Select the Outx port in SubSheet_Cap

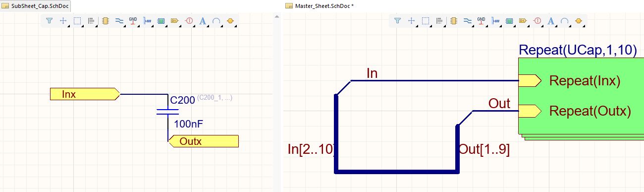pos(204,141)
